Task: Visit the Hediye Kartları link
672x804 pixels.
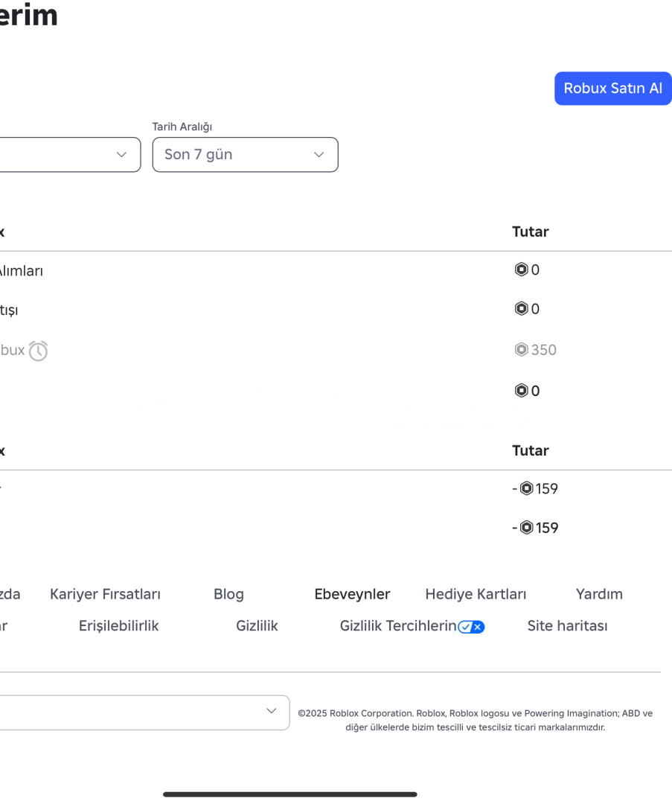Action: (x=476, y=594)
